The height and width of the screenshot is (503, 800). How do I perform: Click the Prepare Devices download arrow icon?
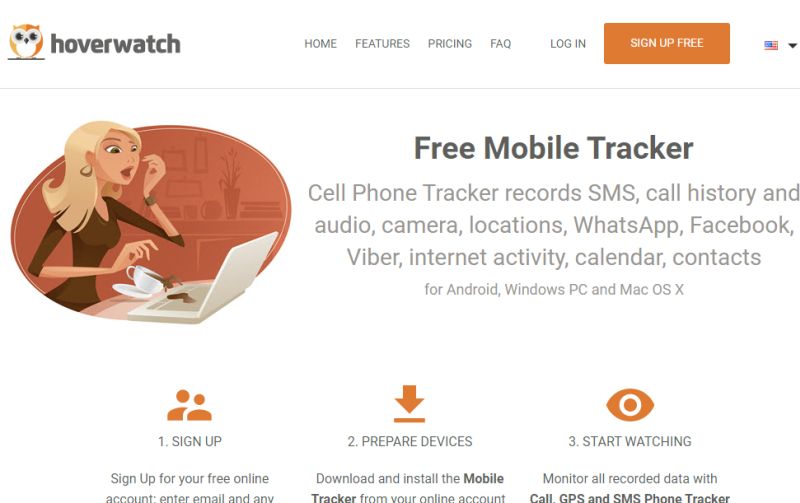(409, 404)
